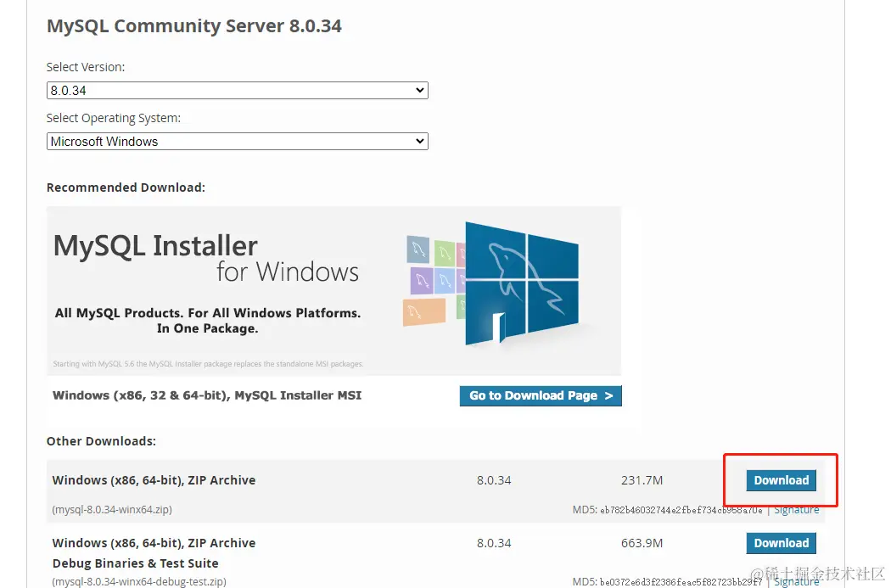Click the Recommended Download label
The height and width of the screenshot is (588, 891).
tap(126, 188)
